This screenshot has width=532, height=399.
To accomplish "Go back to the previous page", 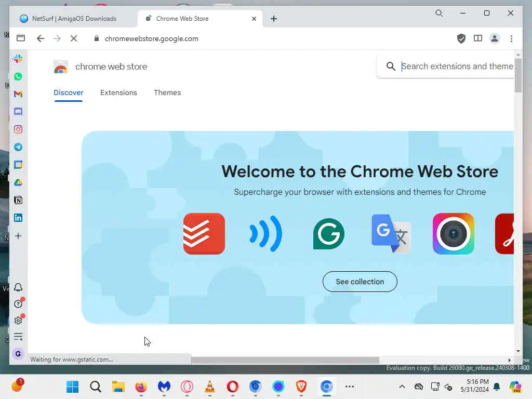I will coord(41,38).
